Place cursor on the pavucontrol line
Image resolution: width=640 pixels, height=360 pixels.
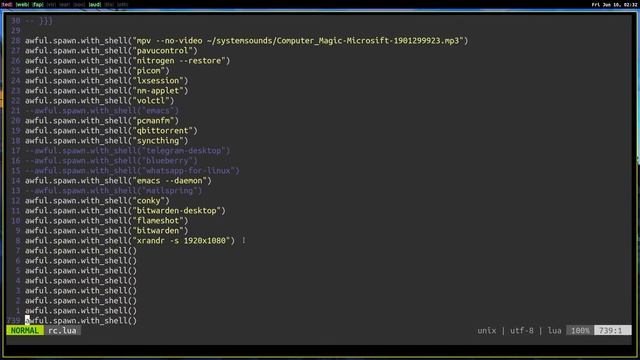coord(111,51)
